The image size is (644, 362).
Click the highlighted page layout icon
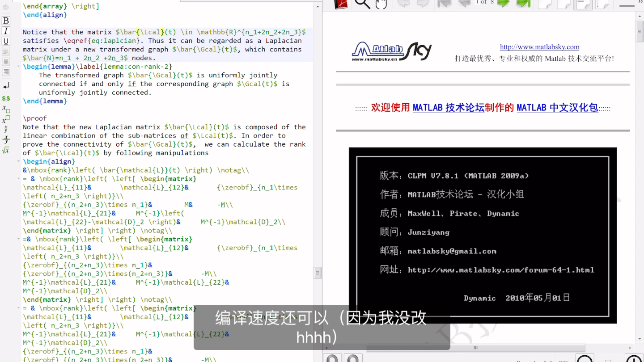(583, 4)
